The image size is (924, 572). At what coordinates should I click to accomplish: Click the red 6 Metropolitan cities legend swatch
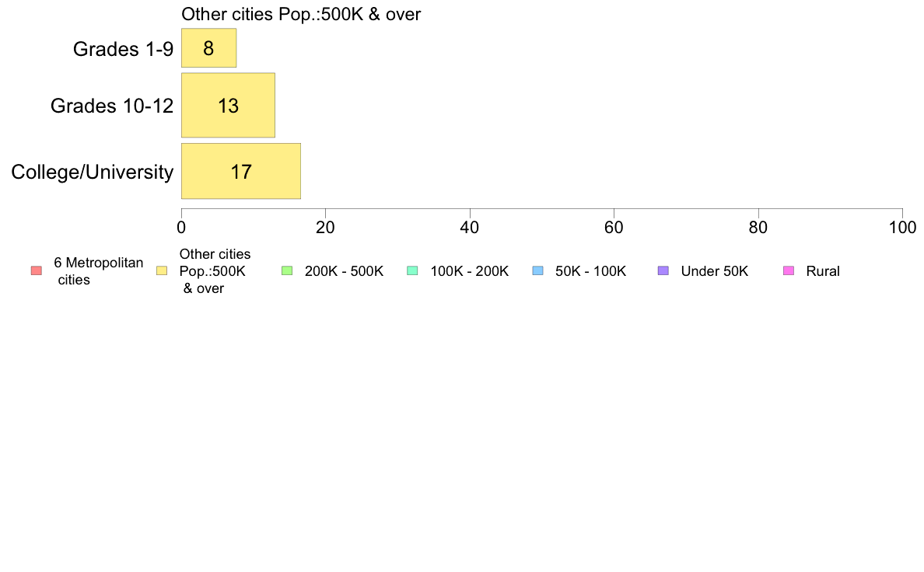pos(37,271)
